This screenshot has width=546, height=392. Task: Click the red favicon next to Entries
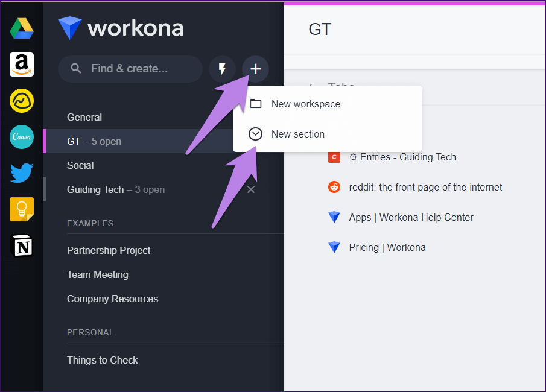(334, 157)
